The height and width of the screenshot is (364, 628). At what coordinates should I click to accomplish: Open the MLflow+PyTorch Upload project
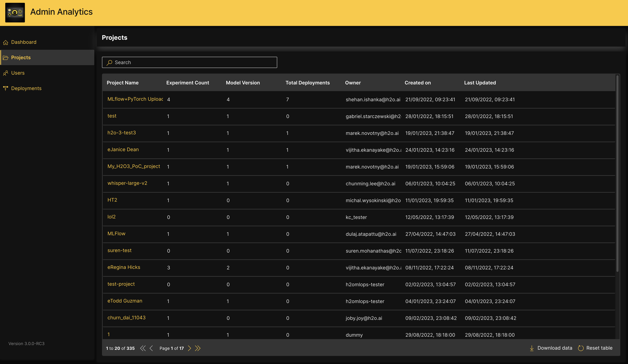click(x=135, y=99)
